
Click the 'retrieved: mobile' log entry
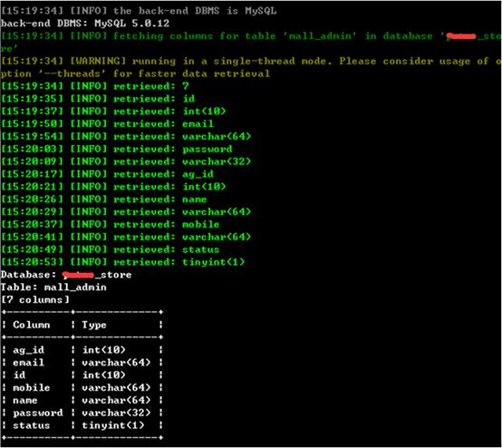[x=111, y=224]
